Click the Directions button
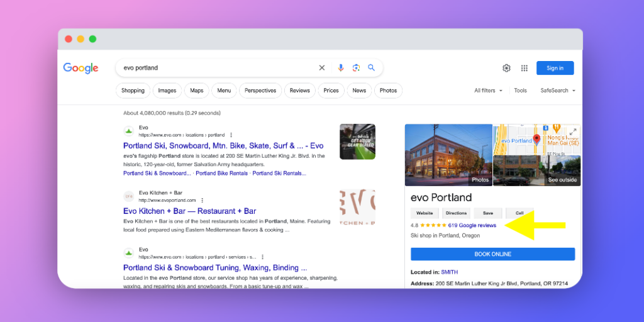The image size is (644, 322). [457, 213]
